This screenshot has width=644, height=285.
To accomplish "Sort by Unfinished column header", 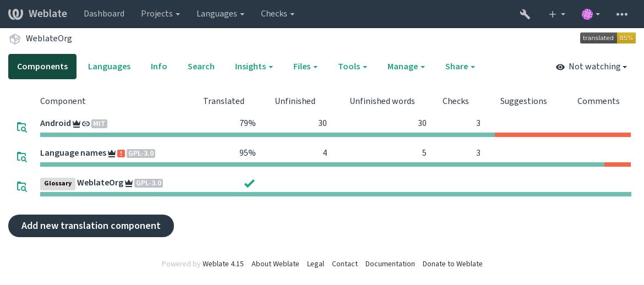I will [295, 101].
